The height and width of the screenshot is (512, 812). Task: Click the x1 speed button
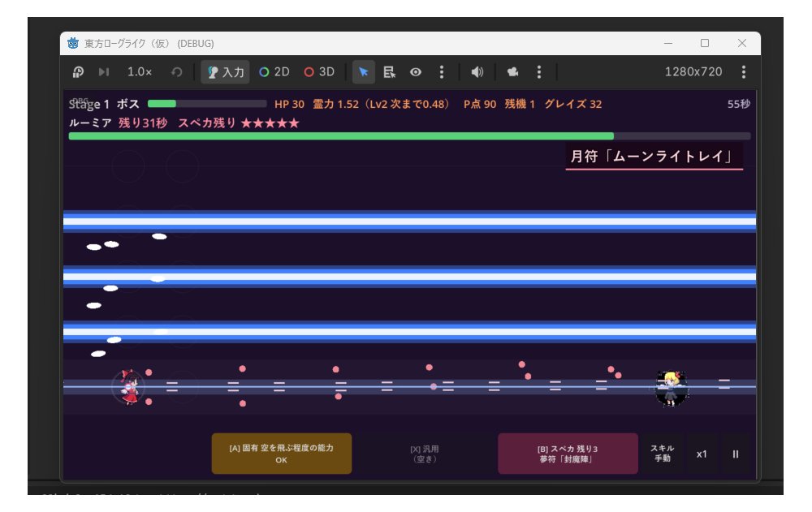(x=702, y=454)
